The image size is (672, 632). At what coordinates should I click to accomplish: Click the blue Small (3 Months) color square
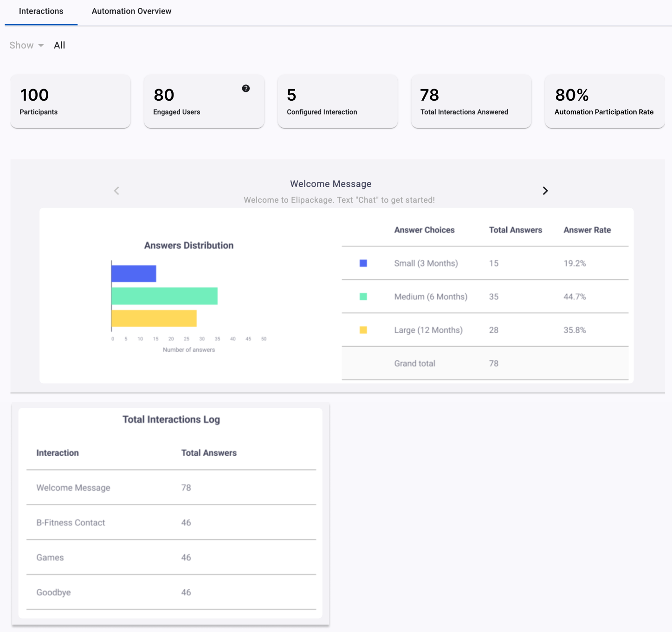coord(363,263)
